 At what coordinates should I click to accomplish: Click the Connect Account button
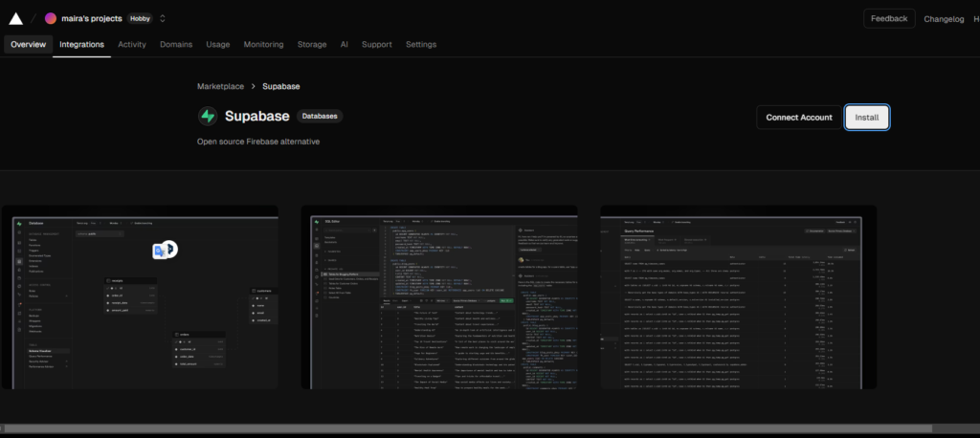pos(799,118)
